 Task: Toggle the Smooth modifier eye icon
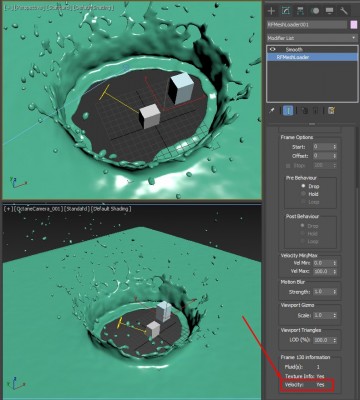coord(273,49)
